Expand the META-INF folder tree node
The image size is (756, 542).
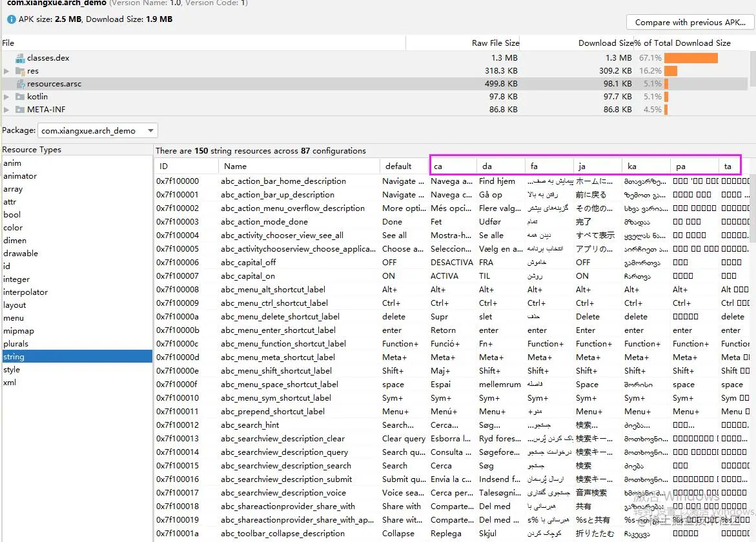pos(6,110)
